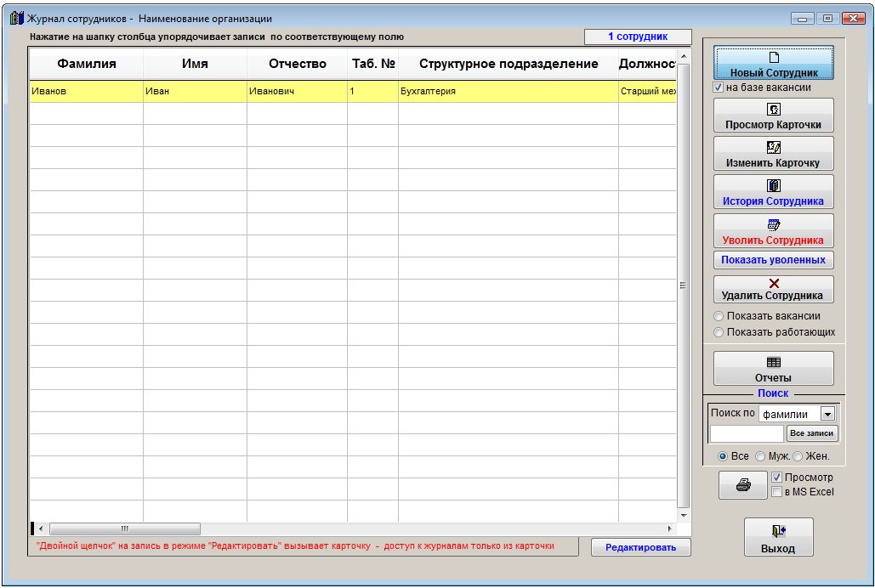Show История Сотрудника
875x588 pixels.
tap(773, 192)
